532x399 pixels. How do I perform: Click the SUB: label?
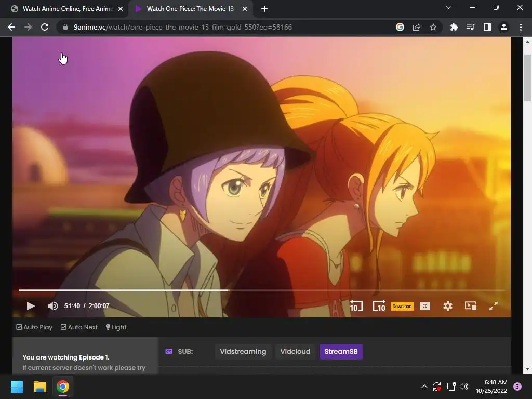[x=185, y=352]
